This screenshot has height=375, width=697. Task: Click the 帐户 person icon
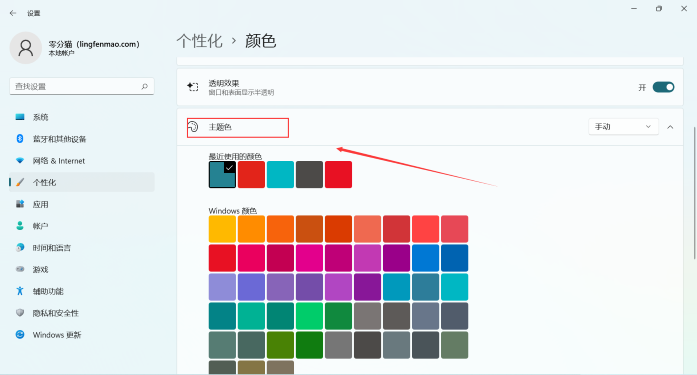click(20, 226)
